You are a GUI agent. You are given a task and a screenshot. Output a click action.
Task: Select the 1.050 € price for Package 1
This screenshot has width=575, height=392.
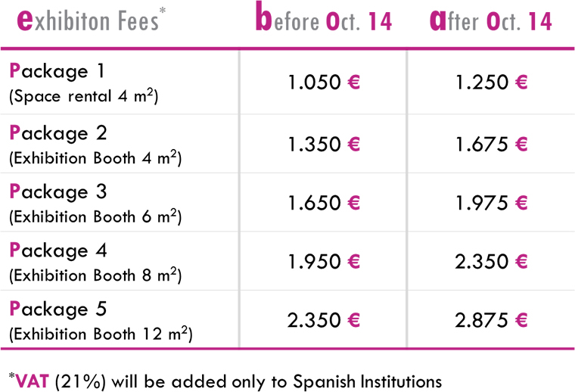click(324, 82)
